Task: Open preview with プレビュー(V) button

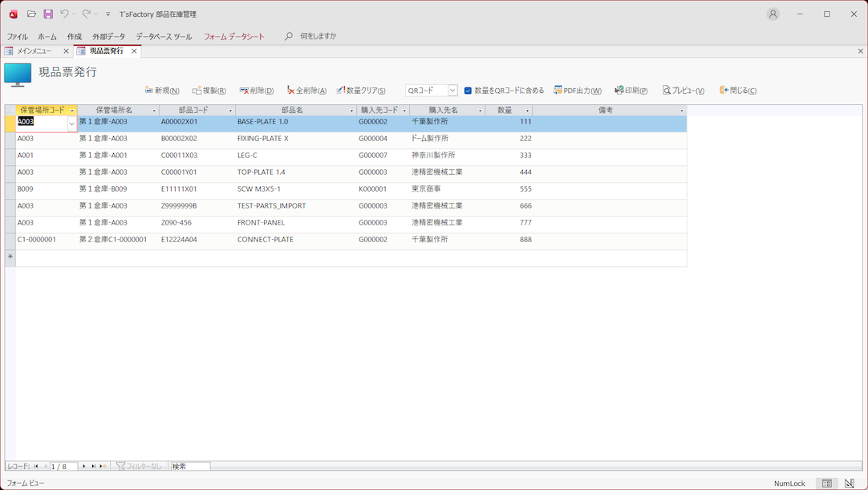Action: tap(683, 91)
